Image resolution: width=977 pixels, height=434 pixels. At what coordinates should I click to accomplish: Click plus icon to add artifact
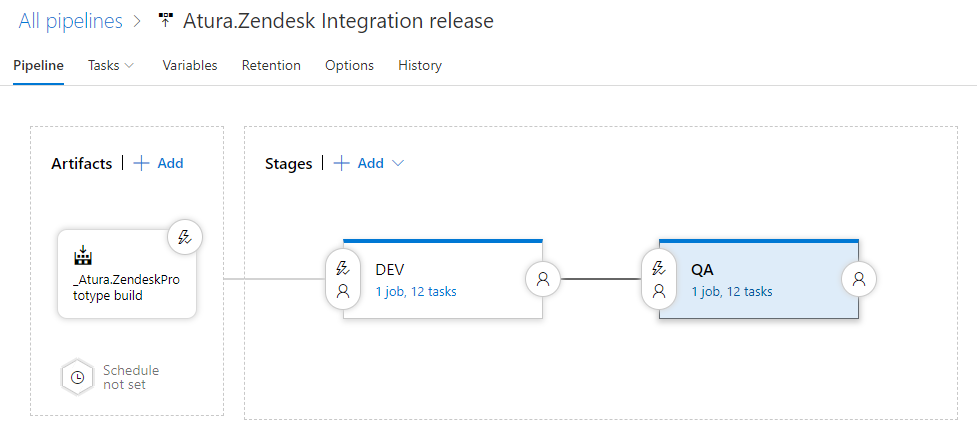(x=142, y=163)
